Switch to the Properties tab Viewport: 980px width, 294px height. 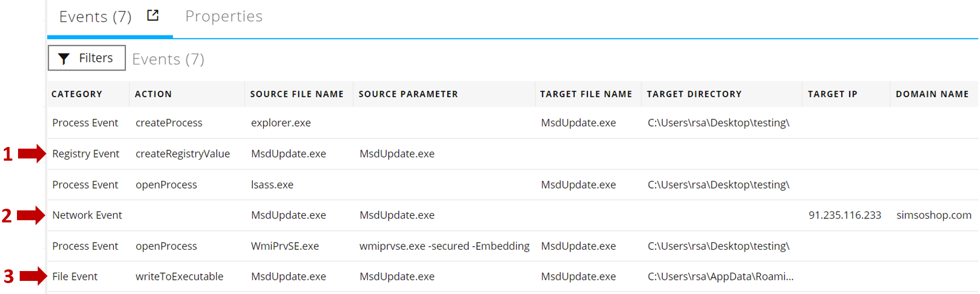pos(224,16)
